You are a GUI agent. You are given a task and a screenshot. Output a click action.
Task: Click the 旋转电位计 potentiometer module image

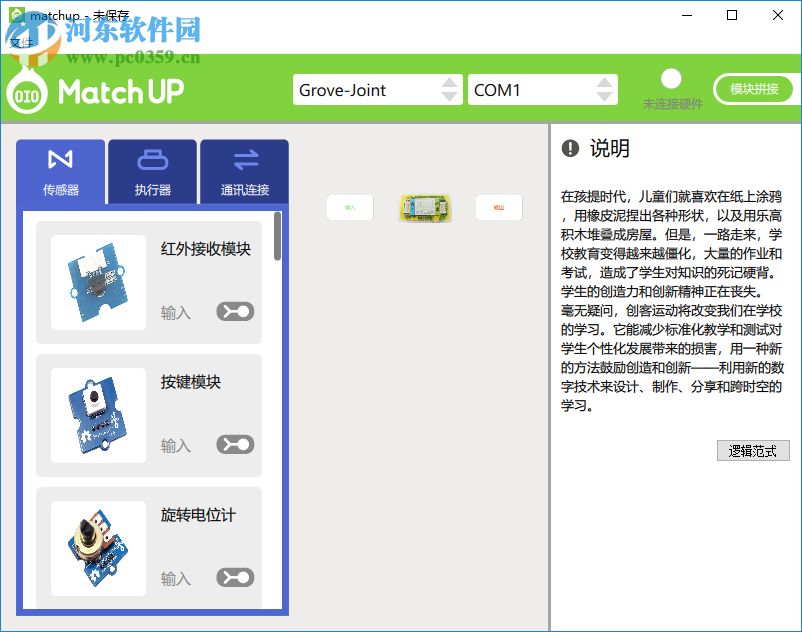pos(98,547)
